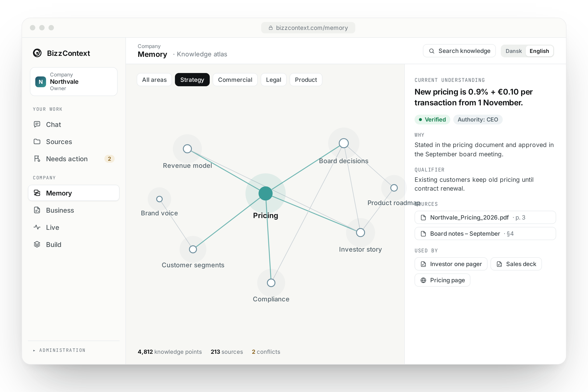The width and height of the screenshot is (588, 392).
Task: Click the Verified status badge
Action: 432,120
